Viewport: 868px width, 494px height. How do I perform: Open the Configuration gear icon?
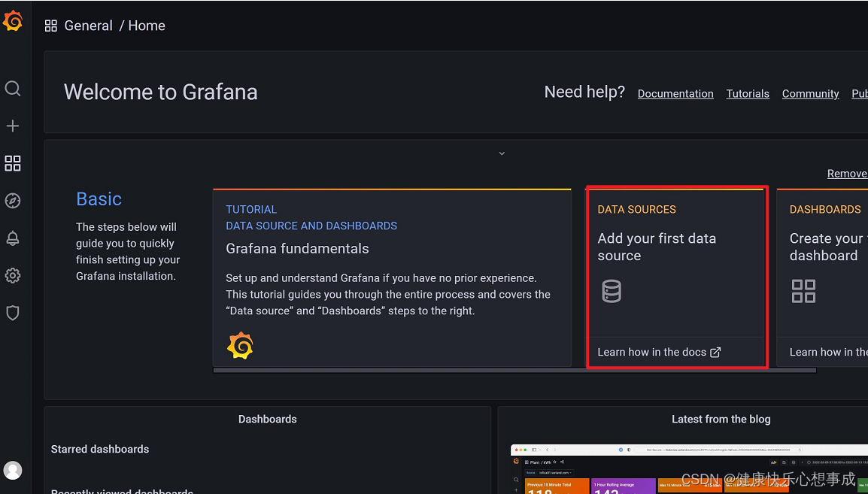click(x=13, y=275)
